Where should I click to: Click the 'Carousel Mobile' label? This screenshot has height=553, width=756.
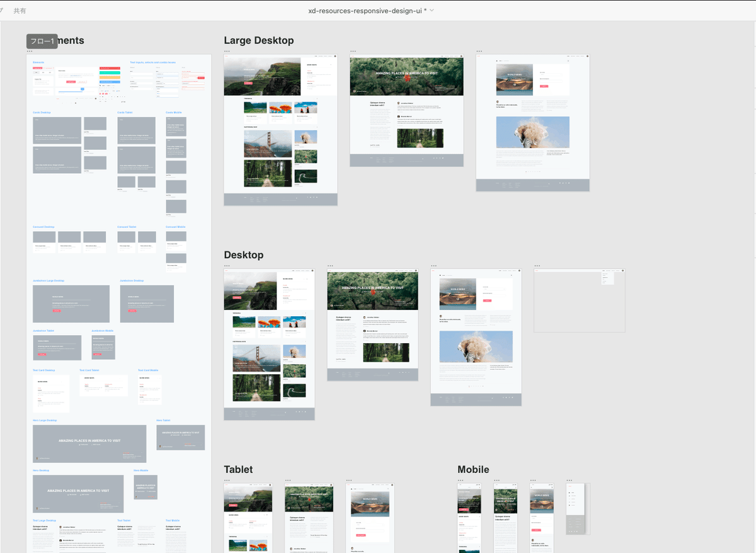point(176,227)
